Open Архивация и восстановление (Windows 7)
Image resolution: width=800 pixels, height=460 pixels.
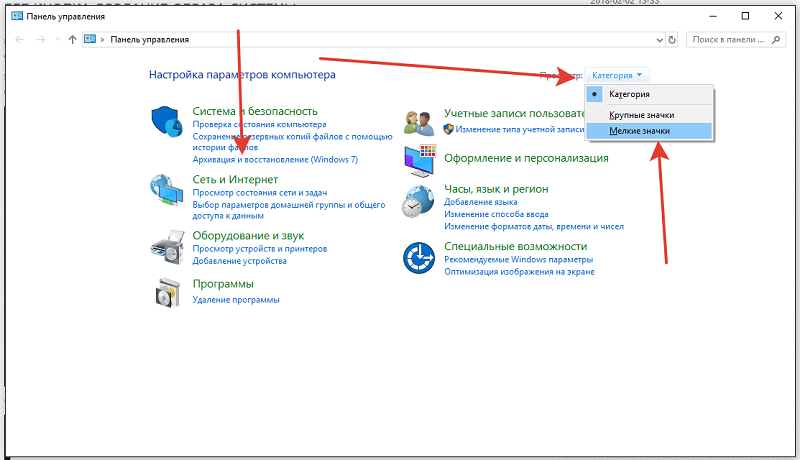(x=275, y=160)
